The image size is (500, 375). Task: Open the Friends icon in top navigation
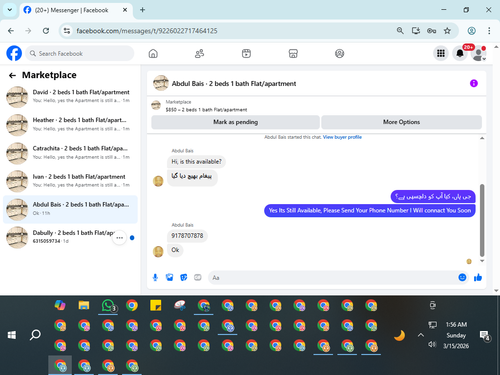(199, 53)
